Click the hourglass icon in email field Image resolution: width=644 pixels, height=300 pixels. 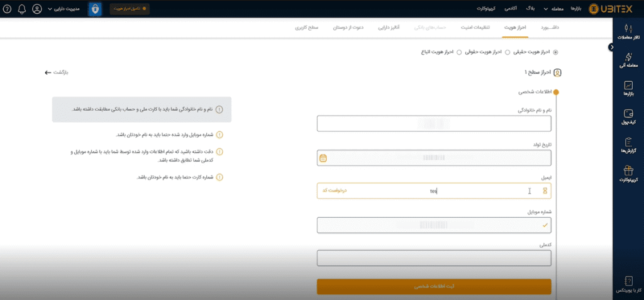tap(545, 191)
